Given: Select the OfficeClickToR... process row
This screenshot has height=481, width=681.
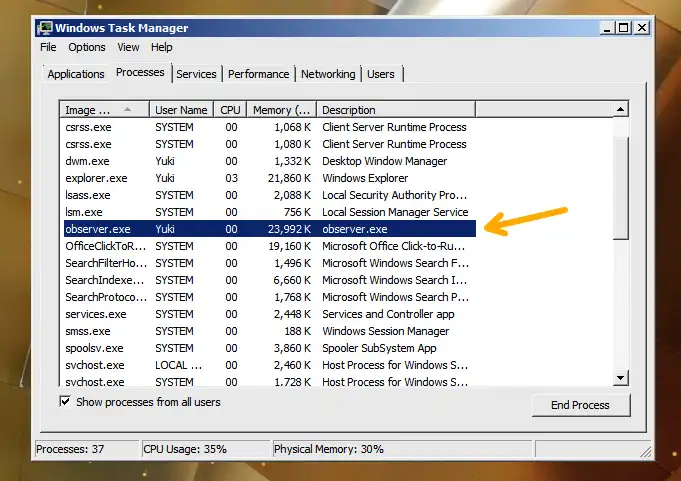Looking at the screenshot, I should coord(270,246).
